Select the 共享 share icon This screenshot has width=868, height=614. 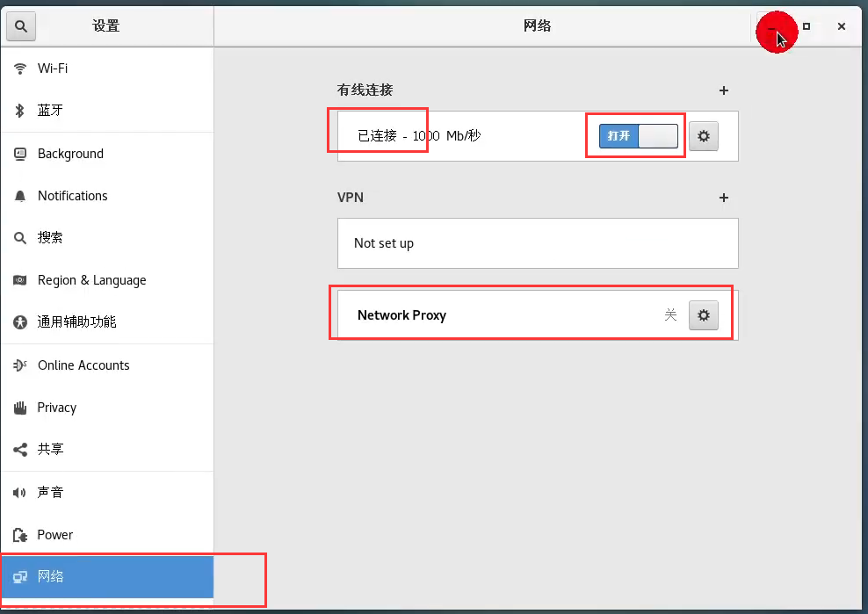pyautogui.click(x=20, y=450)
